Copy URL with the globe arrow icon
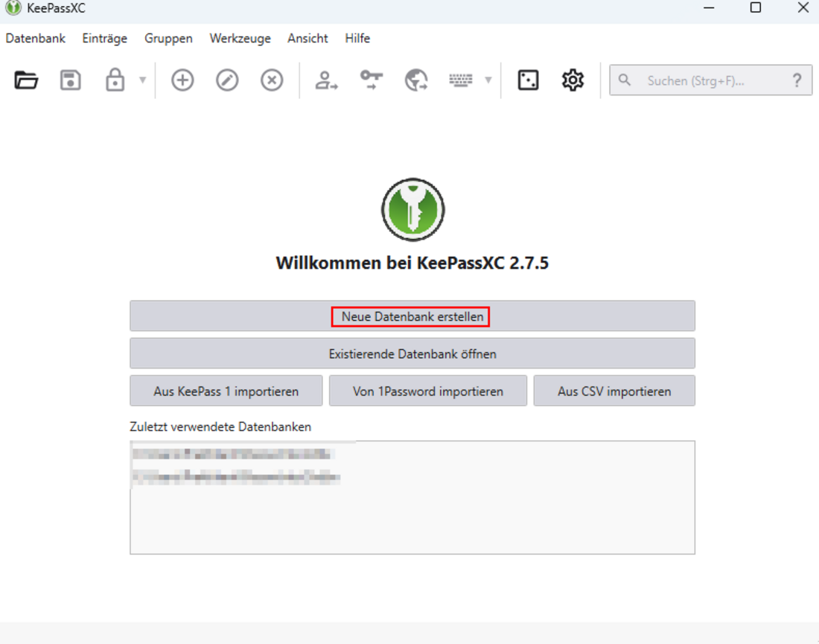 [416, 80]
